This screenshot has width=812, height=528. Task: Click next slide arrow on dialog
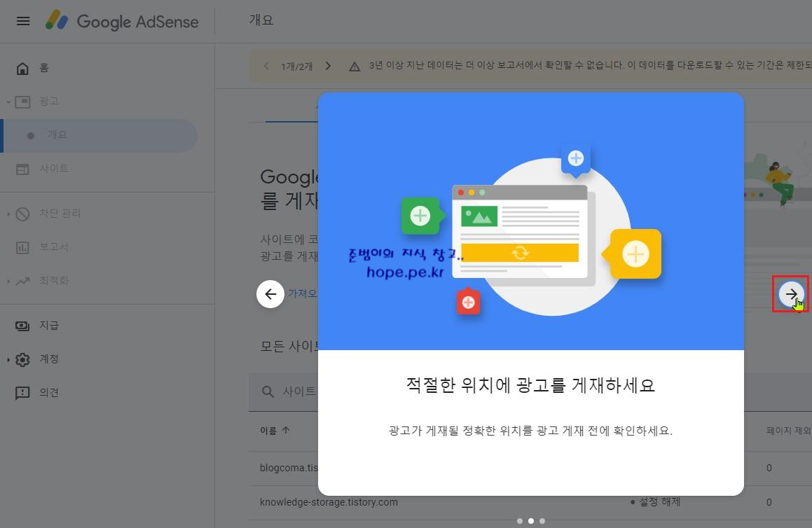pos(791,294)
